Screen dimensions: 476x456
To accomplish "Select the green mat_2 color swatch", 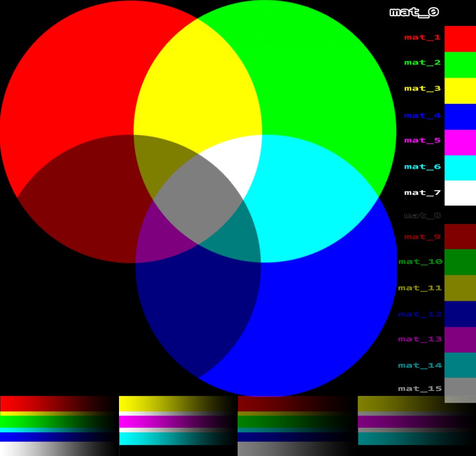I will [x=460, y=64].
